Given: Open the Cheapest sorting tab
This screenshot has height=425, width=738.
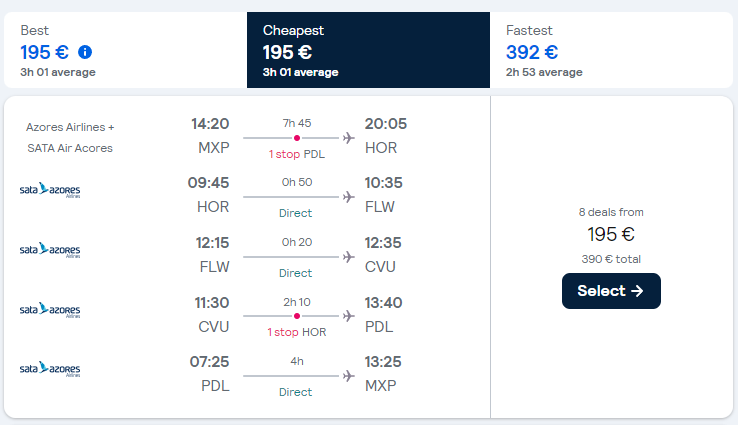Looking at the screenshot, I should tap(368, 50).
